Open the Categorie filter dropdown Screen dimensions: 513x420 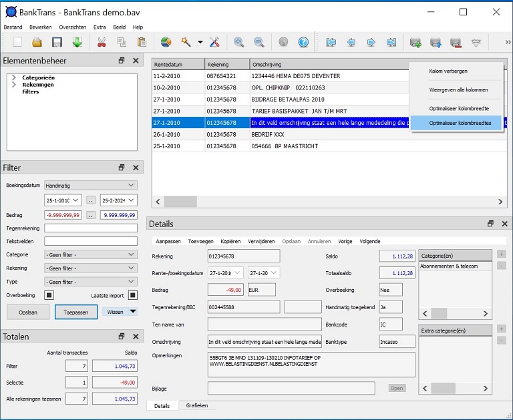(x=90, y=254)
